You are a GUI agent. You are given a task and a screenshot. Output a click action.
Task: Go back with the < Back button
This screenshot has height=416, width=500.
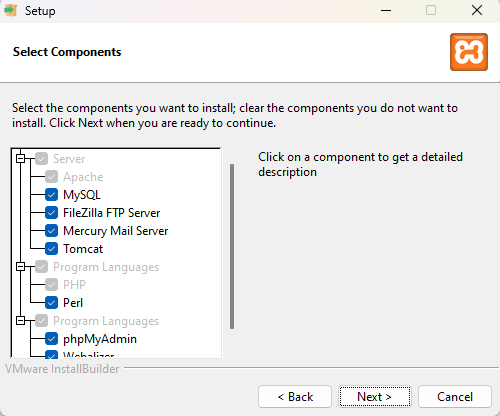click(x=295, y=397)
